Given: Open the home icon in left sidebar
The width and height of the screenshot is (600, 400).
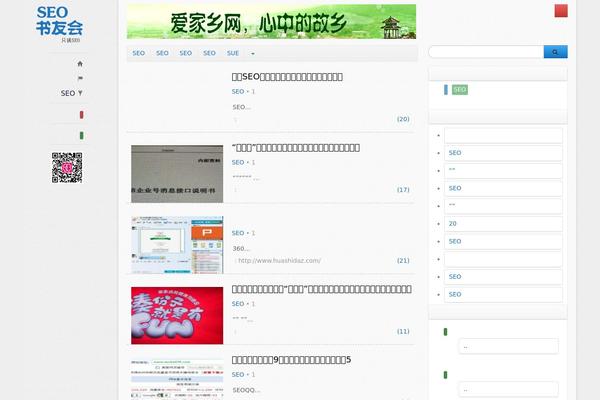Looking at the screenshot, I should (80, 64).
